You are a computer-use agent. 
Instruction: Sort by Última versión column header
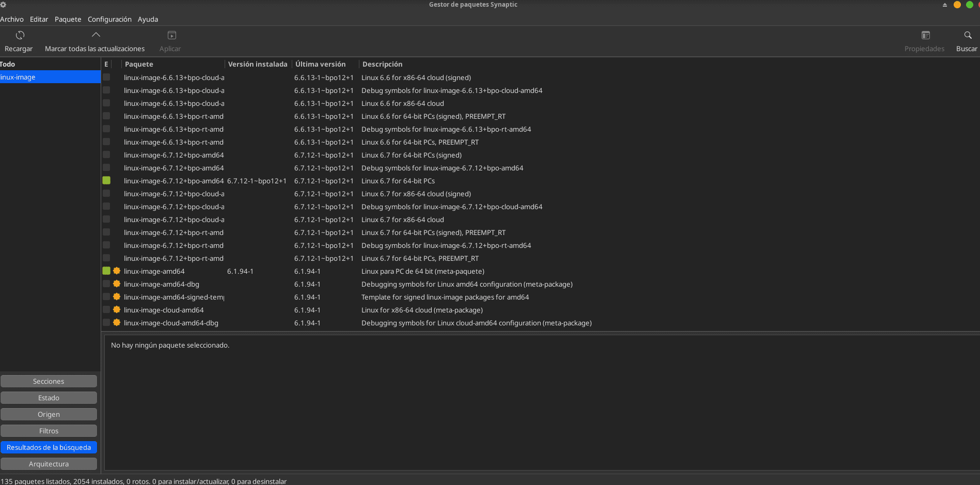(x=325, y=64)
